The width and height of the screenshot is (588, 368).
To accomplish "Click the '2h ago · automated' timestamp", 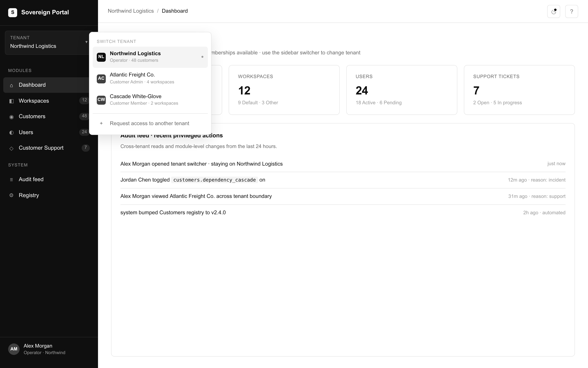I will click(x=544, y=212).
